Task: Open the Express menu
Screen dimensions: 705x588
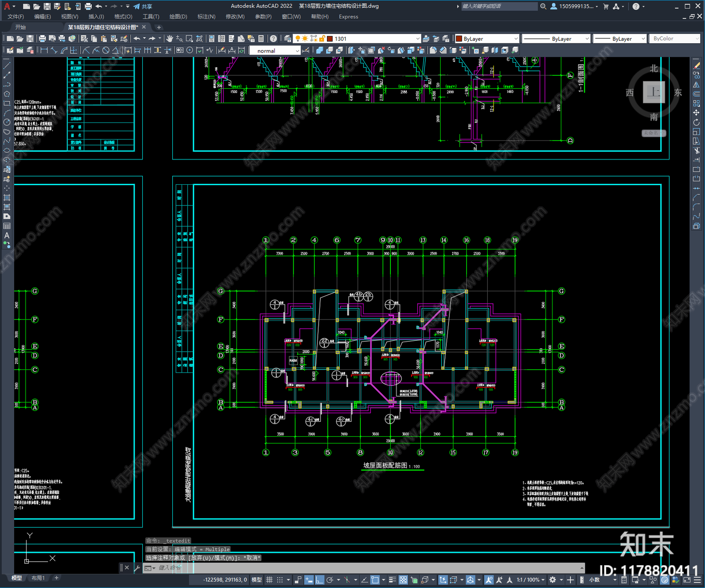Action: [349, 16]
